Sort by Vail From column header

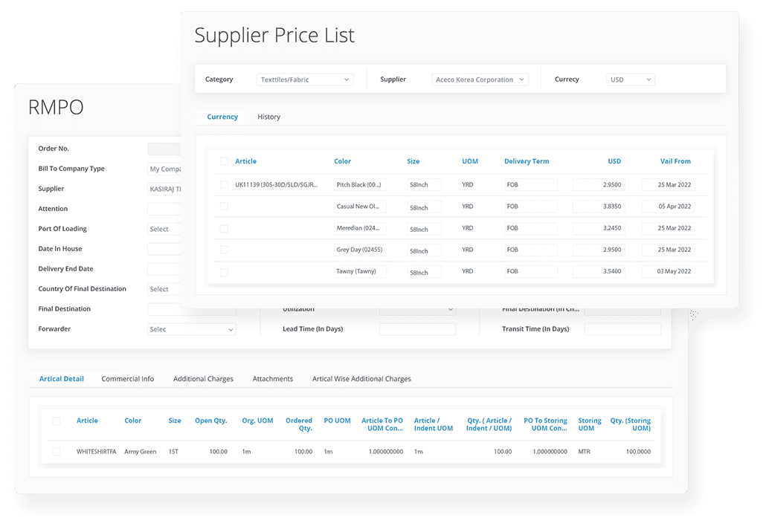[x=675, y=161]
